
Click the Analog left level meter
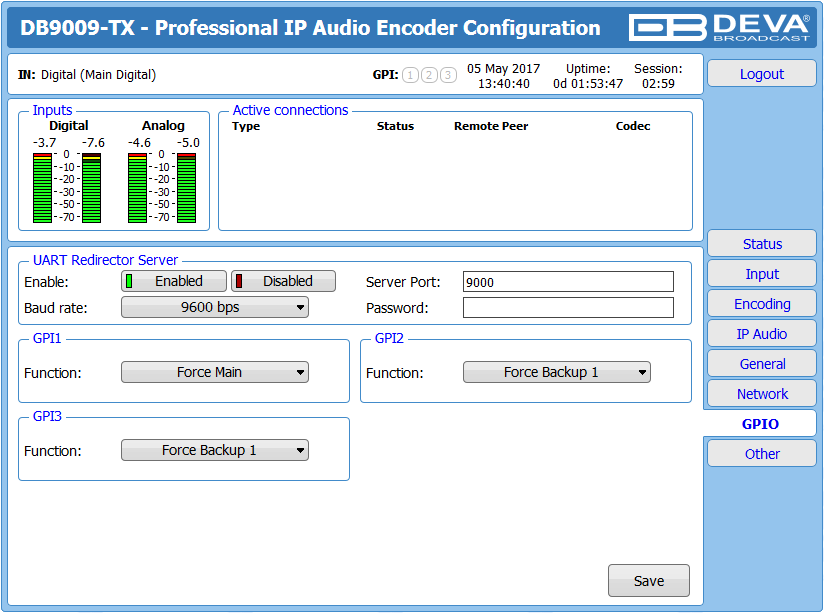(x=137, y=188)
